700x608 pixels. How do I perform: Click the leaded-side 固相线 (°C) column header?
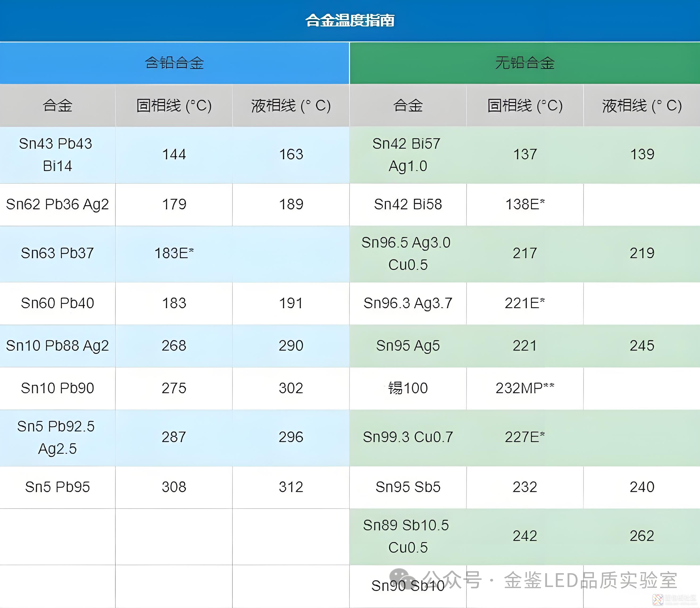174,105
